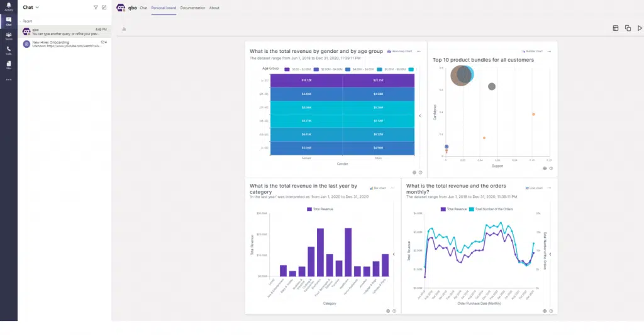
Task: Click the purple $0.00–$2.00M legend swatch
Action: 287,69
